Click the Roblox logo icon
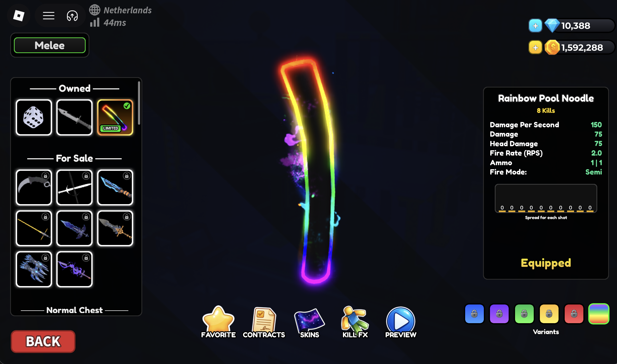 (x=19, y=16)
